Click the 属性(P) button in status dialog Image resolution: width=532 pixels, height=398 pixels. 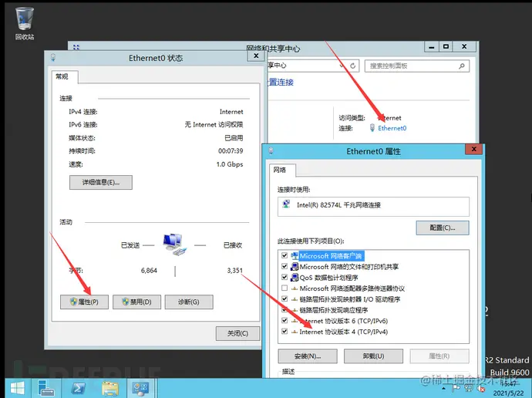pos(85,302)
